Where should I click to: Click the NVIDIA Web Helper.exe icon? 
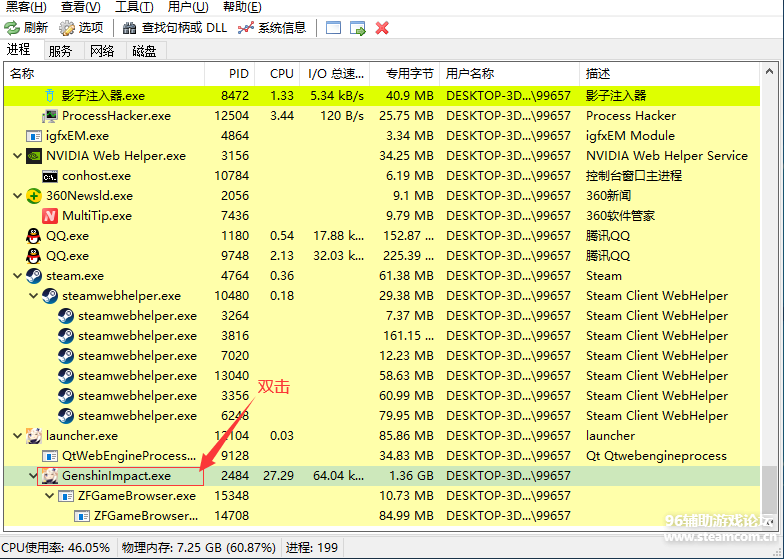click(34, 156)
